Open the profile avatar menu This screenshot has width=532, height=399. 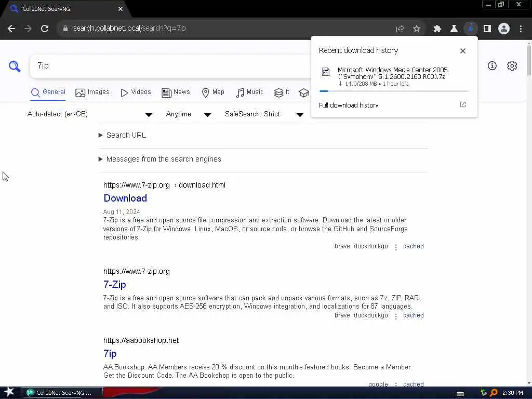click(504, 29)
